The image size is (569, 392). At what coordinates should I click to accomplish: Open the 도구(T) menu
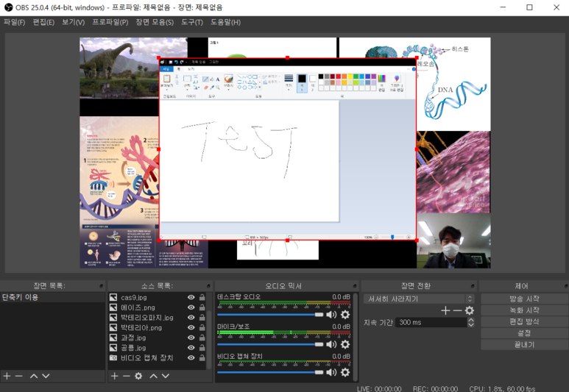pos(192,22)
